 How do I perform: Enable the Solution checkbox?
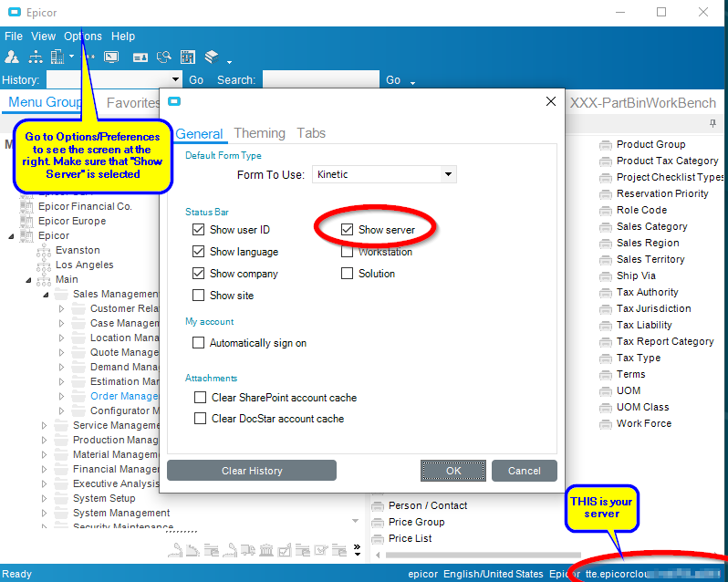[347, 274]
